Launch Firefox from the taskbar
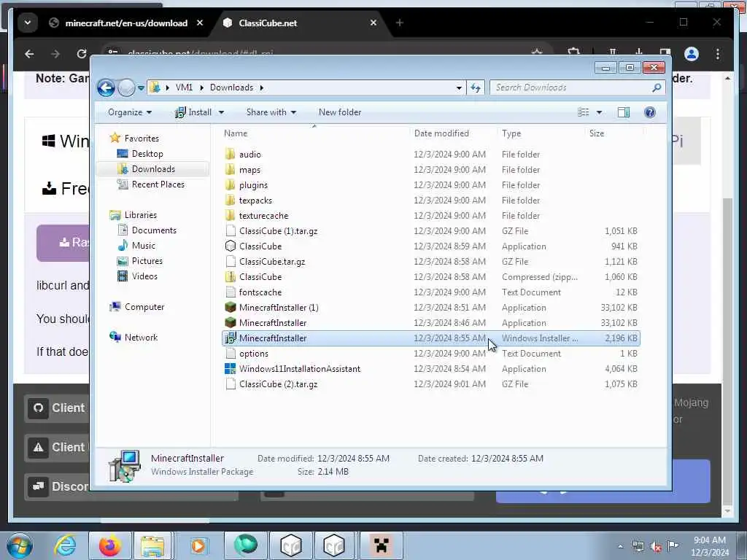 click(x=109, y=545)
